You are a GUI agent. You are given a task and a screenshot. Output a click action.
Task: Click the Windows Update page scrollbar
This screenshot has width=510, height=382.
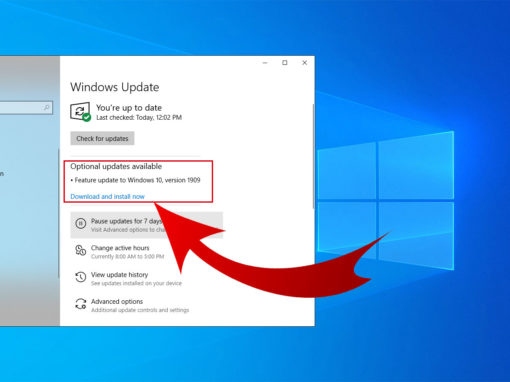click(313, 157)
